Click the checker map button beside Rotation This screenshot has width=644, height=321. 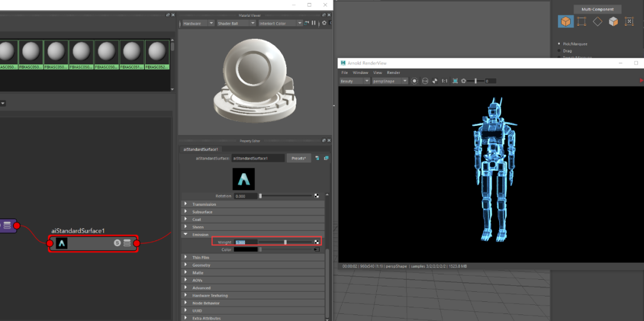click(317, 196)
